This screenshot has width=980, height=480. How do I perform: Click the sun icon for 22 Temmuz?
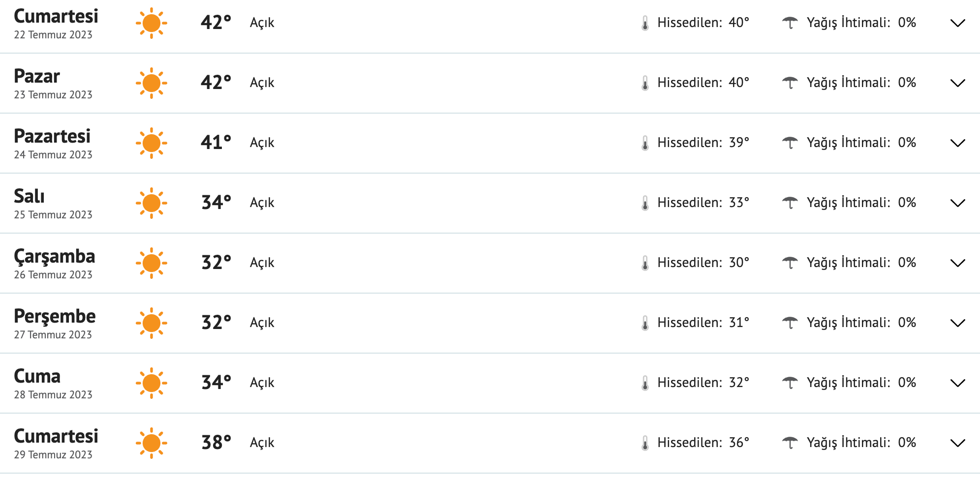tap(152, 23)
